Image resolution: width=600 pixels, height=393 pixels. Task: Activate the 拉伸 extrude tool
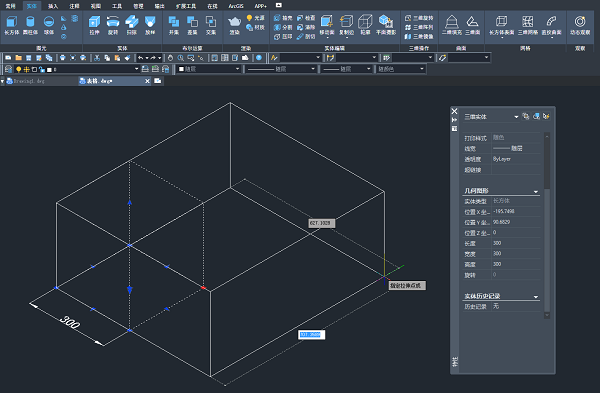click(x=95, y=25)
